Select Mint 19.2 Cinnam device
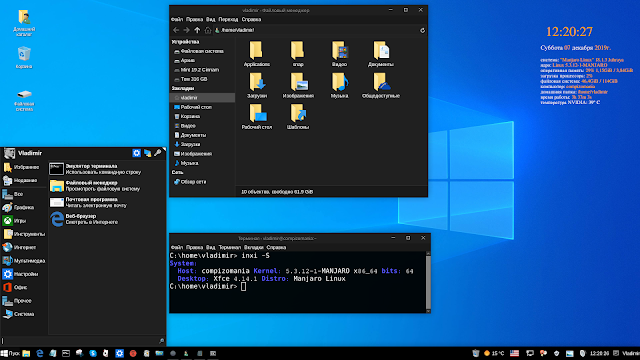This screenshot has height=360, width=640. (202, 70)
